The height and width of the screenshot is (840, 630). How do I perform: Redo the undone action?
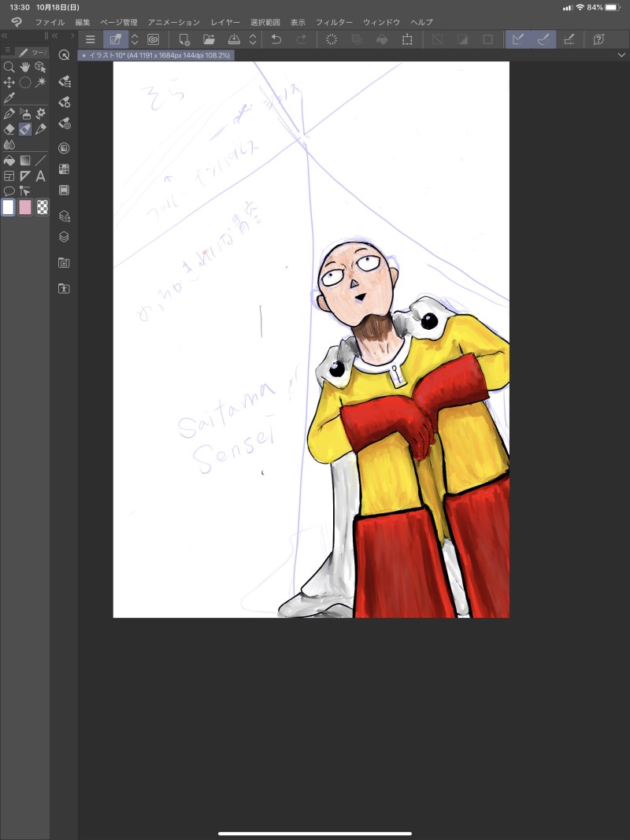pyautogui.click(x=301, y=39)
